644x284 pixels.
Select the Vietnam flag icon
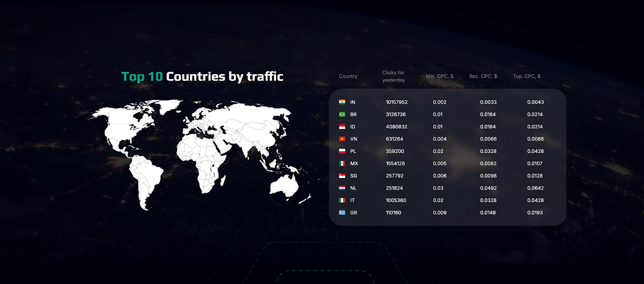click(342, 139)
